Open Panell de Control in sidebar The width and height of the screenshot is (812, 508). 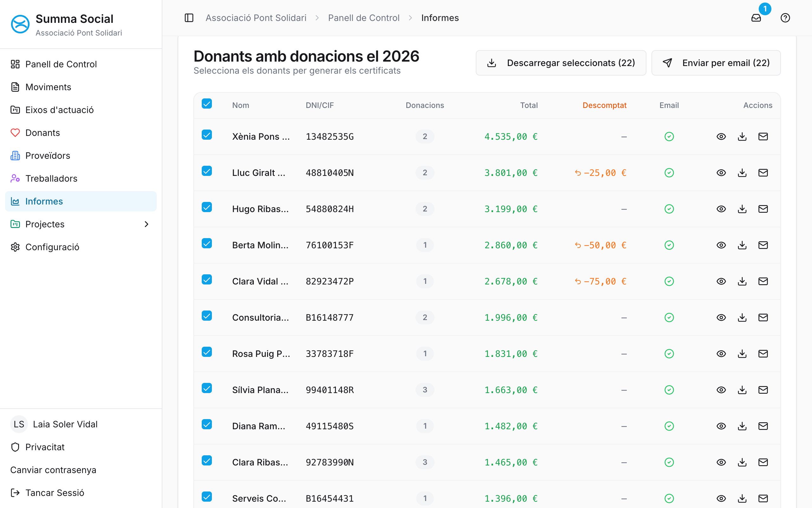point(81,64)
